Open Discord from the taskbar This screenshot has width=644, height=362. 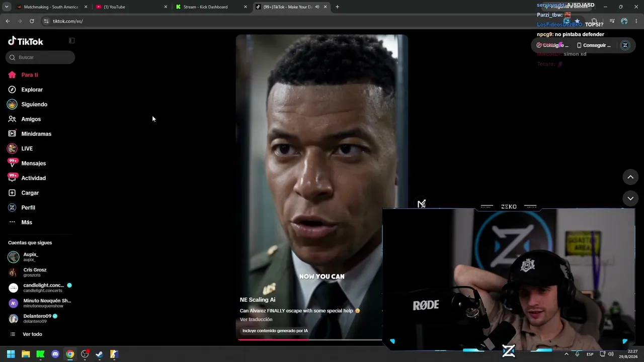55,354
